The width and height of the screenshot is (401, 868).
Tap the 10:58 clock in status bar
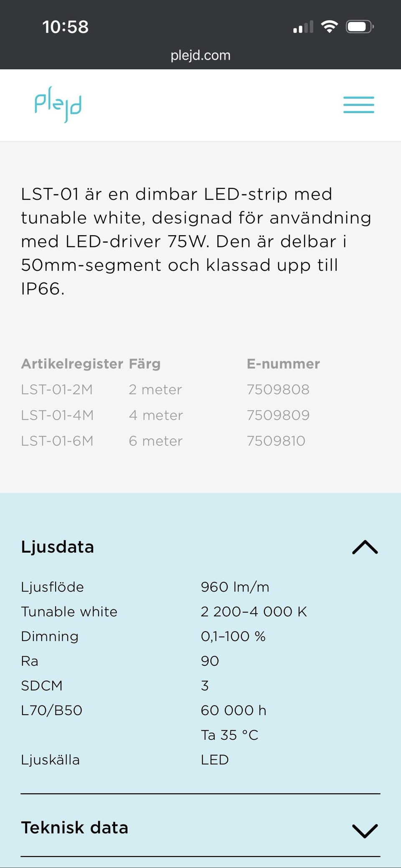point(66,27)
